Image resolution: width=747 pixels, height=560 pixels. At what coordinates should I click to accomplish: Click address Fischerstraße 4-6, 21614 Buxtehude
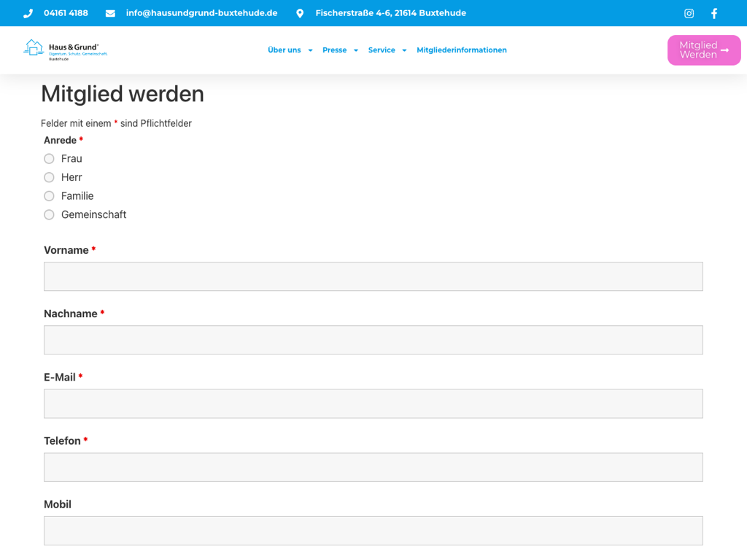coord(391,13)
